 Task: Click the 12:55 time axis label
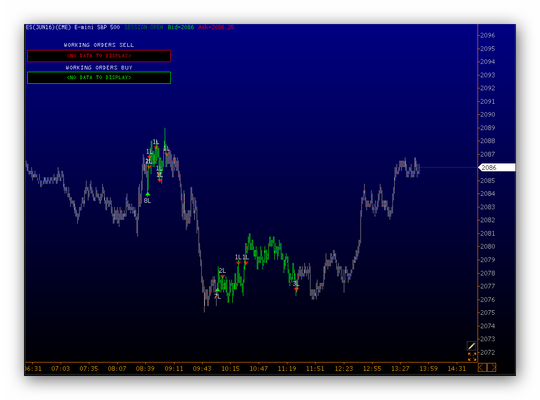pos(372,369)
